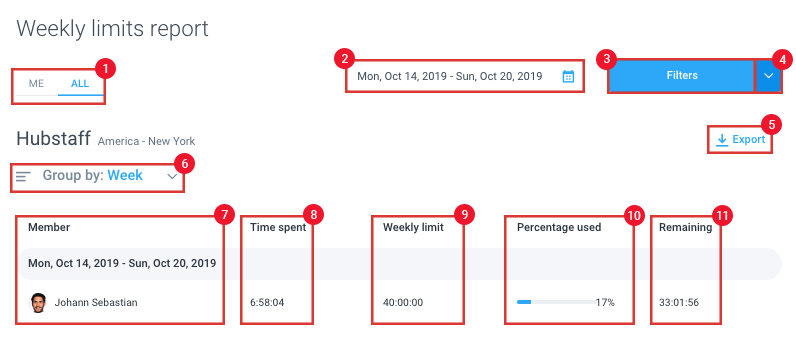Expand the Filters dropdown arrow
This screenshot has width=796, height=360.
coord(769,76)
